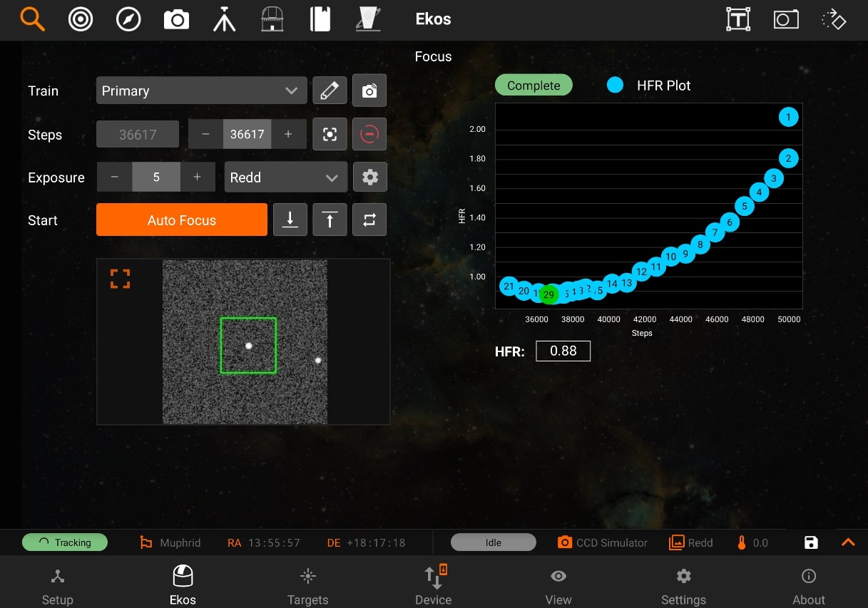Click the steps target field showing 36617
Viewport: 868px width, 608px height.
(247, 134)
